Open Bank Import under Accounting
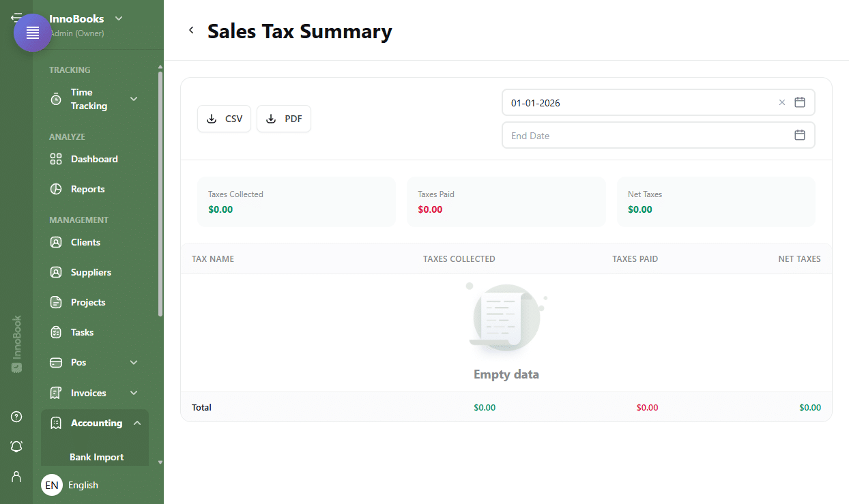The height and width of the screenshot is (504, 849). [x=96, y=457]
